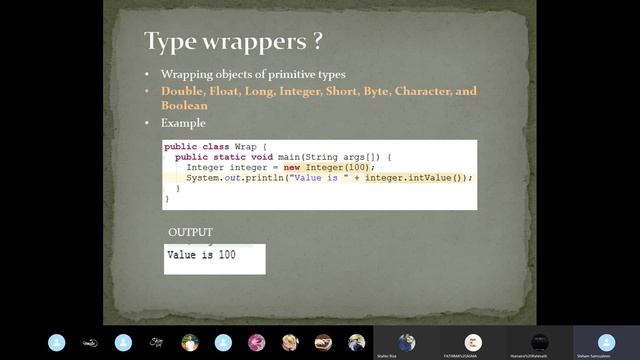Click the 'public static void main' code line

click(x=283, y=157)
